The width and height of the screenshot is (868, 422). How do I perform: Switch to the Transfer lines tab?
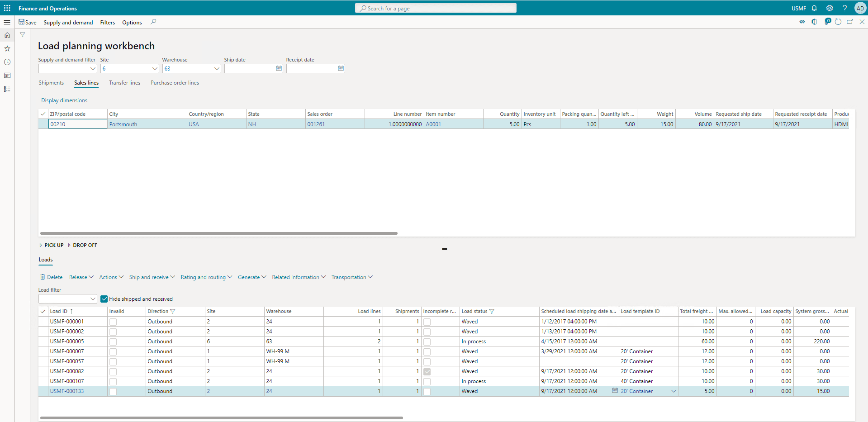click(x=125, y=83)
